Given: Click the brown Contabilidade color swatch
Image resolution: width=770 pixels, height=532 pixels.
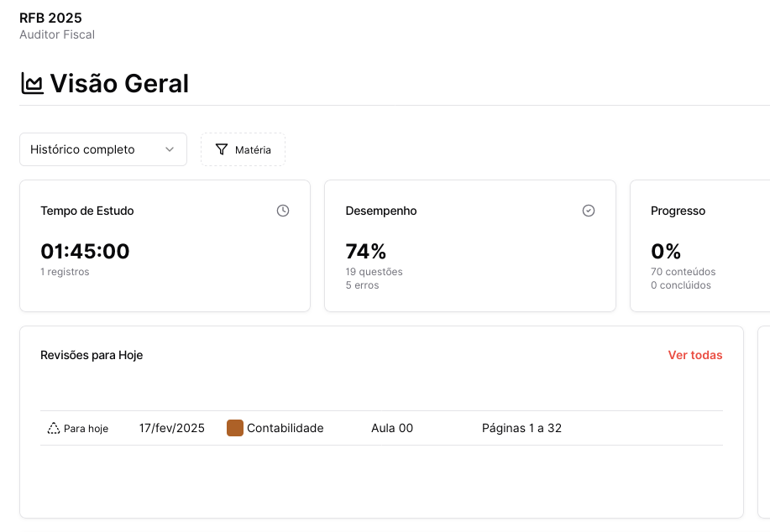Looking at the screenshot, I should pyautogui.click(x=235, y=428).
